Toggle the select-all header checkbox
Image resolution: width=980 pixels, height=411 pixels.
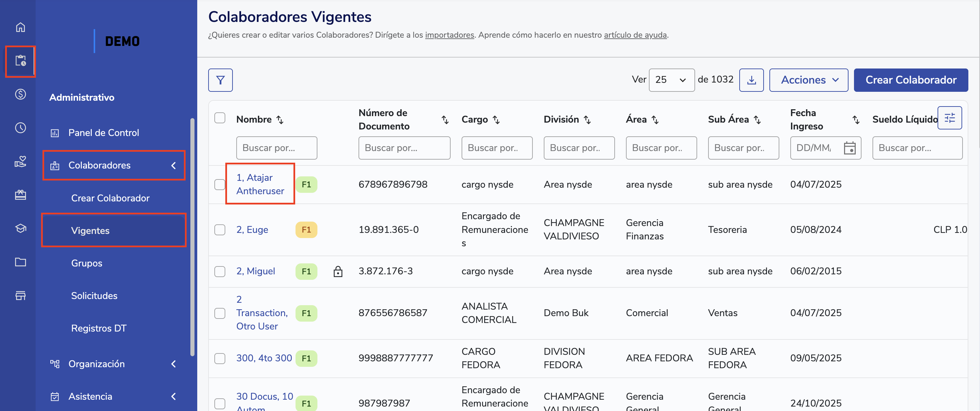[x=220, y=118]
